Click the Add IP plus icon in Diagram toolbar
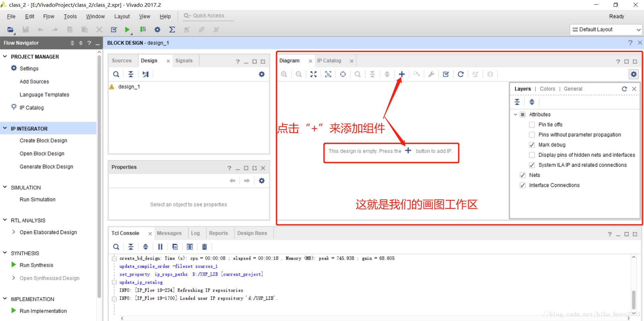Image resolution: width=644 pixels, height=321 pixels. [x=402, y=74]
